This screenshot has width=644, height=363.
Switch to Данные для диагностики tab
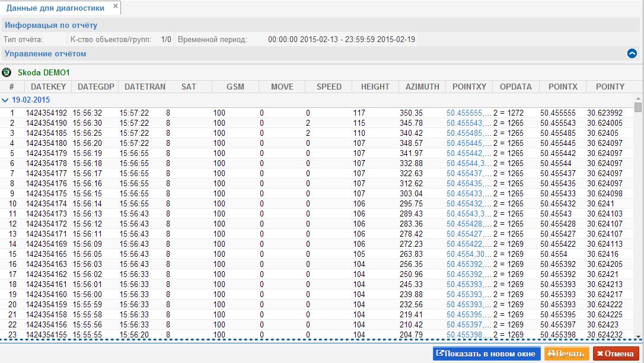[x=55, y=8]
